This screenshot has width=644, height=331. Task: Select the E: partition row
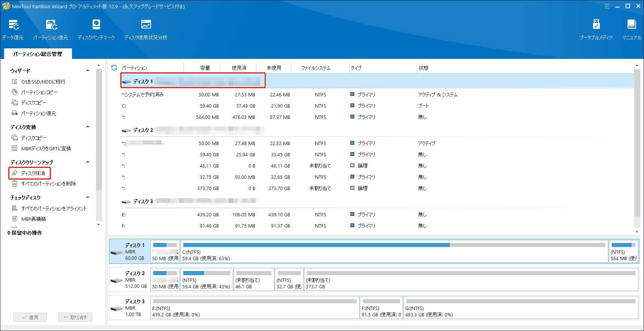coord(377,214)
